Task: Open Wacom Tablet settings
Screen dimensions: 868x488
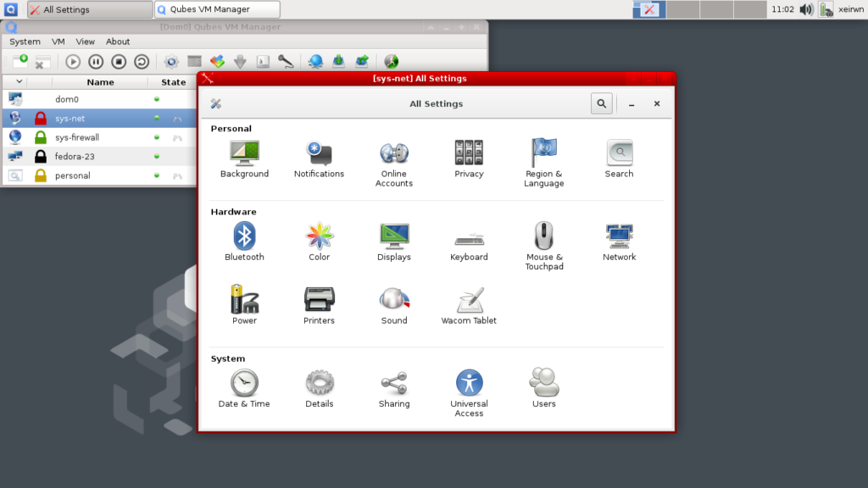Action: pos(469,305)
